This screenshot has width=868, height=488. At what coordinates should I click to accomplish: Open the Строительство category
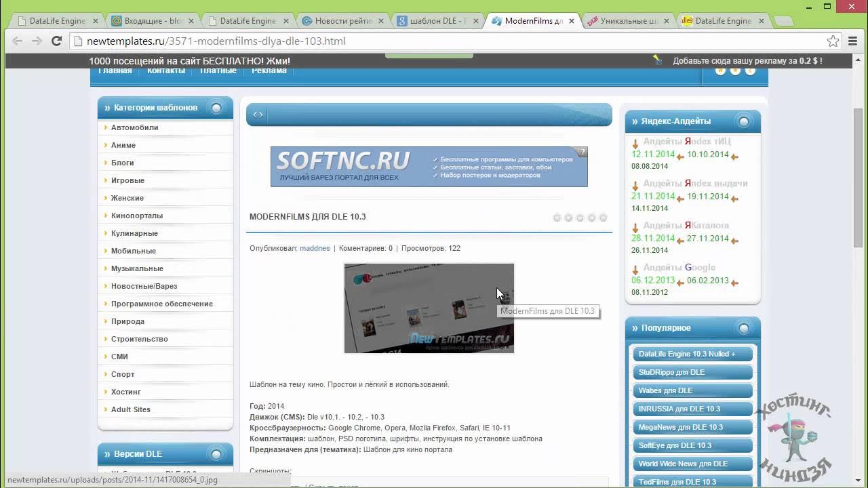[x=140, y=339]
